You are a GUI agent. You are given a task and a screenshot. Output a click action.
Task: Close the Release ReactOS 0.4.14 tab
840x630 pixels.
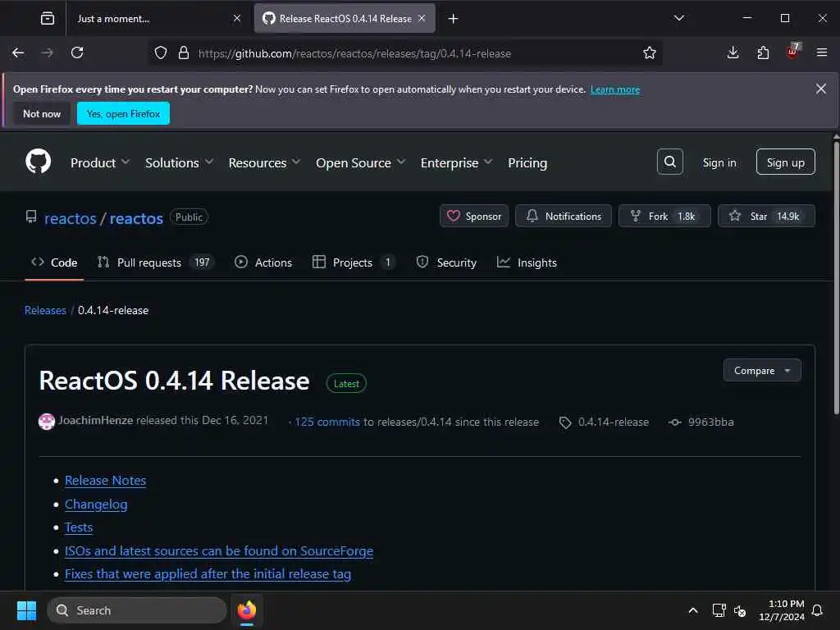click(x=422, y=18)
